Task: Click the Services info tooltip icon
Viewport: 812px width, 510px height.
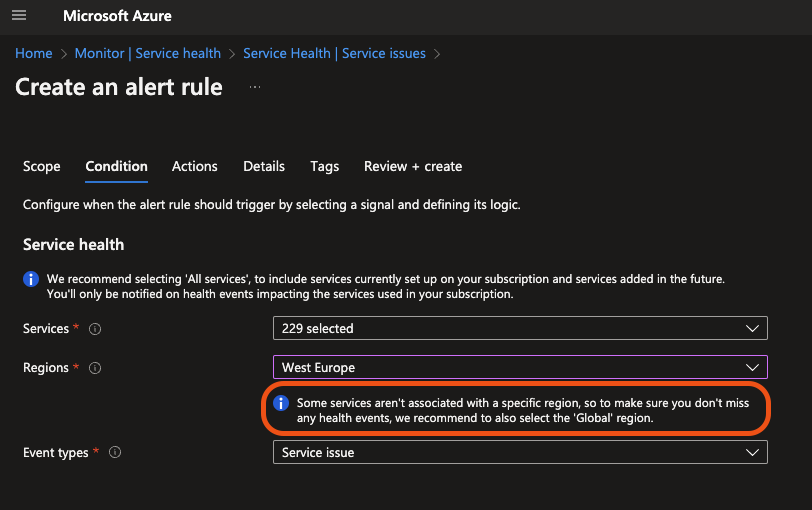Action: [x=95, y=329]
